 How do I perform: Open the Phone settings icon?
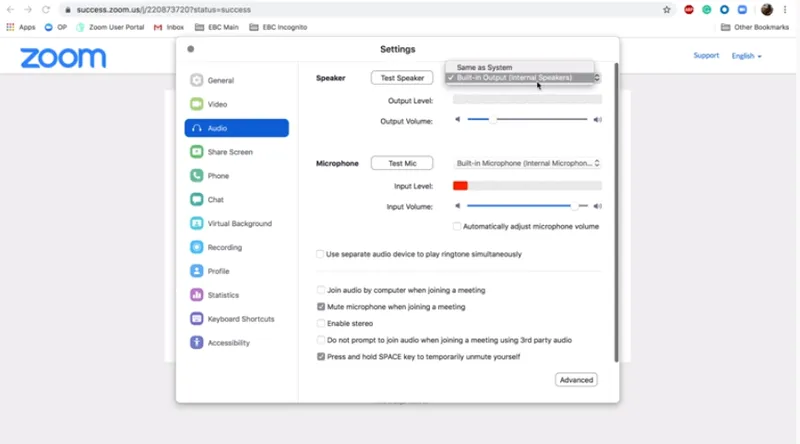pos(196,176)
